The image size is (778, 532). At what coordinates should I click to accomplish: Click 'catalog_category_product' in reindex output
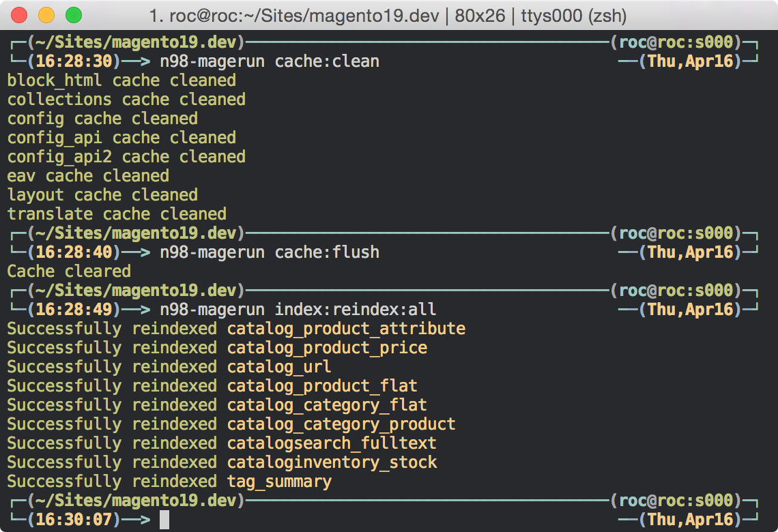pos(341,424)
